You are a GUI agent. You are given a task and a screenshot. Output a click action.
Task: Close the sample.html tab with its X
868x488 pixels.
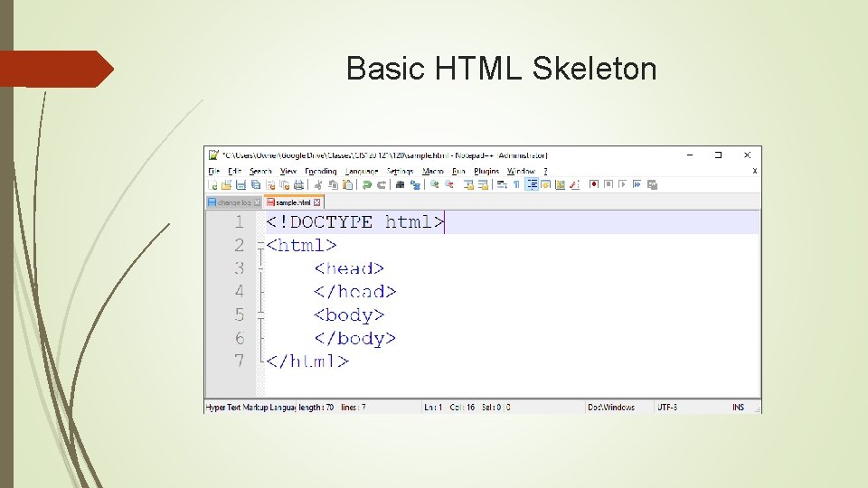tap(316, 202)
